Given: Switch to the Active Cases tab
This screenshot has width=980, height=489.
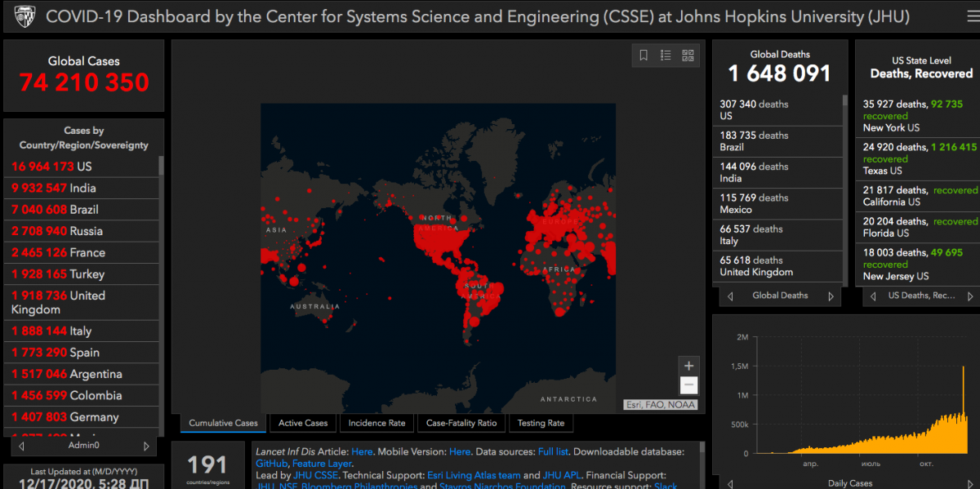Looking at the screenshot, I should click(x=303, y=423).
